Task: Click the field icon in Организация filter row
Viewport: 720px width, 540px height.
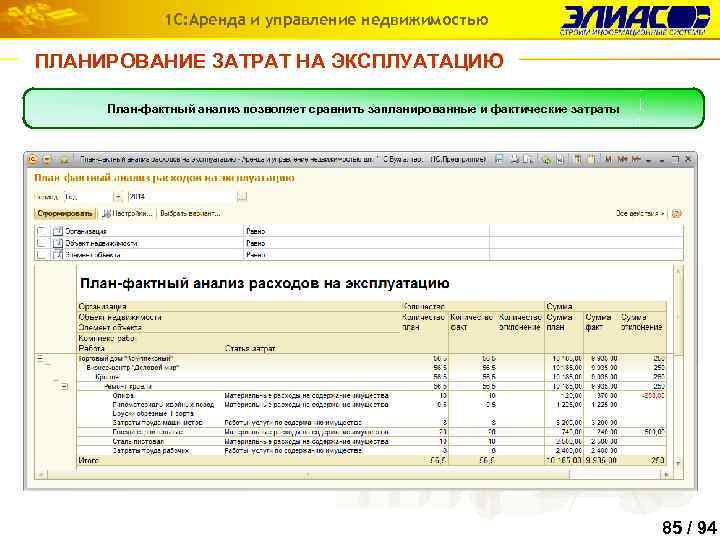Action: click(x=58, y=231)
